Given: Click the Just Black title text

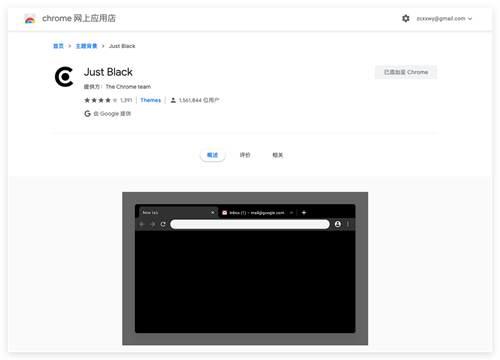Looking at the screenshot, I should (x=108, y=72).
